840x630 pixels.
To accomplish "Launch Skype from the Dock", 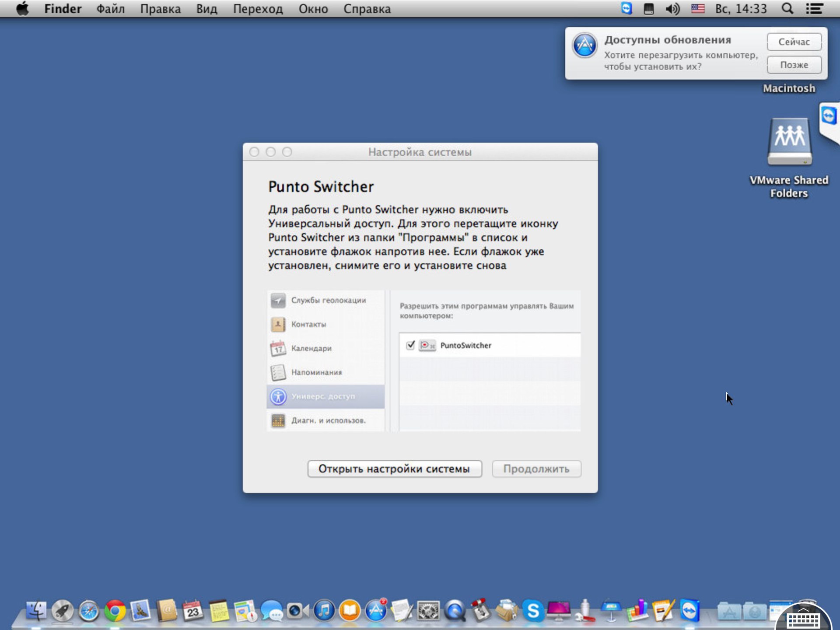I will tap(533, 610).
